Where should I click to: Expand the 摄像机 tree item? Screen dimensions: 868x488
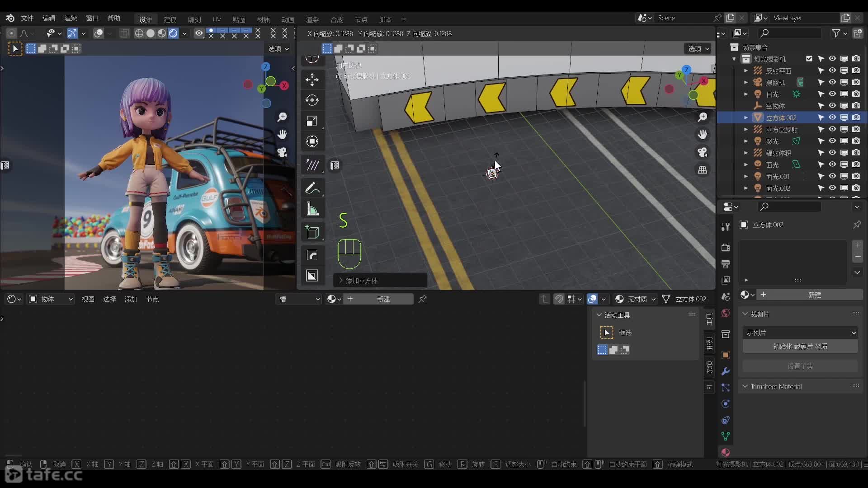click(x=746, y=82)
